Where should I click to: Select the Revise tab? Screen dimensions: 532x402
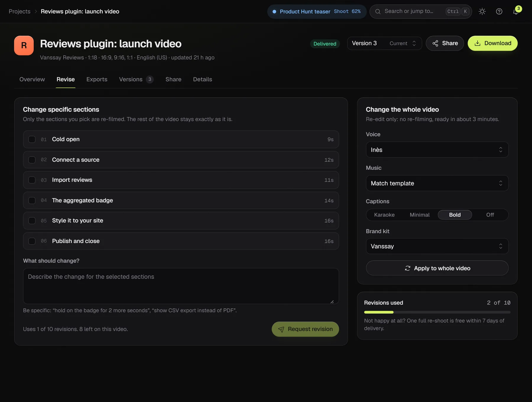[66, 79]
